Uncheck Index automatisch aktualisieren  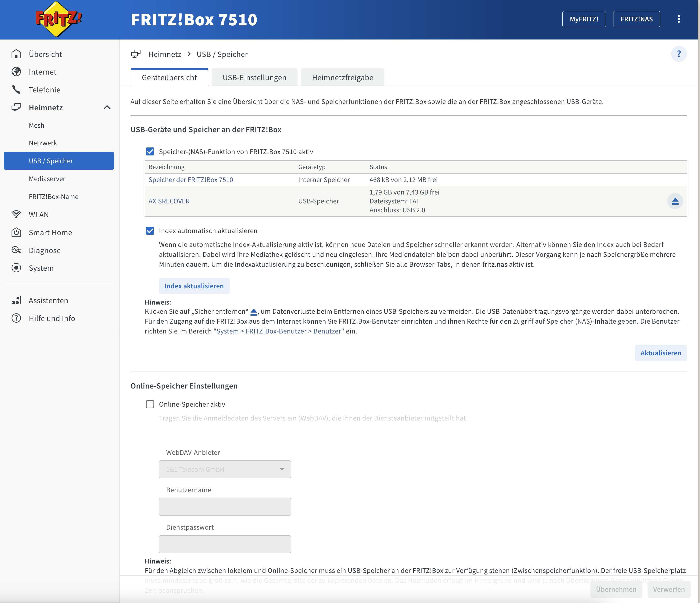[x=150, y=231]
